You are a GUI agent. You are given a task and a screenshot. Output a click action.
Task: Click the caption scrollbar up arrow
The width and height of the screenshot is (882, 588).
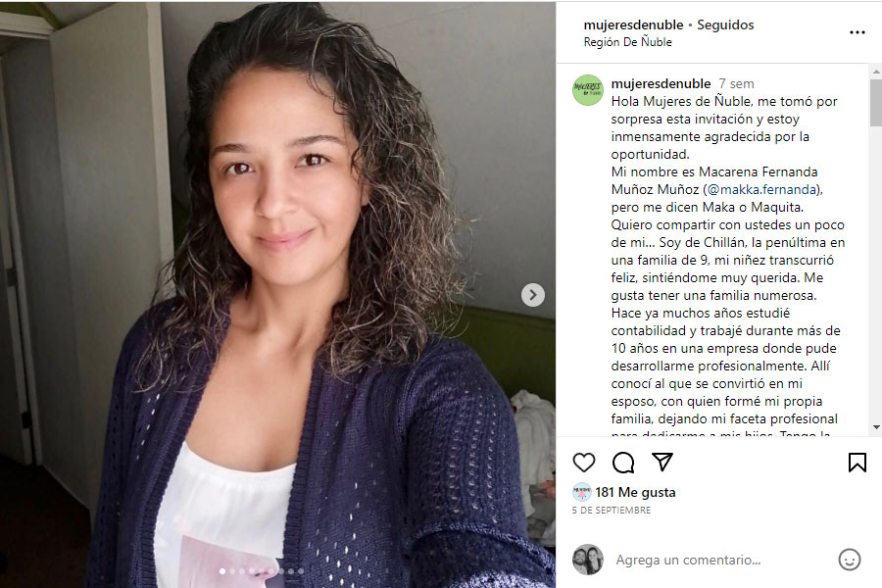click(876, 72)
